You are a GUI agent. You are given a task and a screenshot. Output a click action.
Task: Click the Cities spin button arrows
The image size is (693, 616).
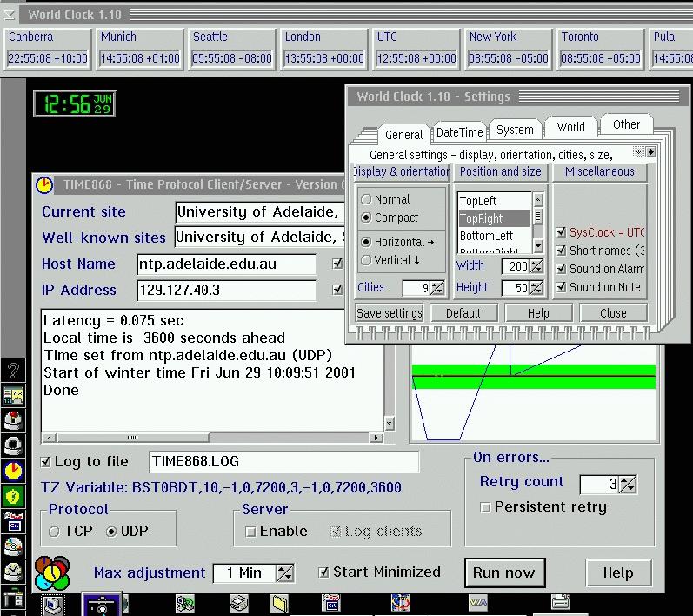pyautogui.click(x=436, y=288)
